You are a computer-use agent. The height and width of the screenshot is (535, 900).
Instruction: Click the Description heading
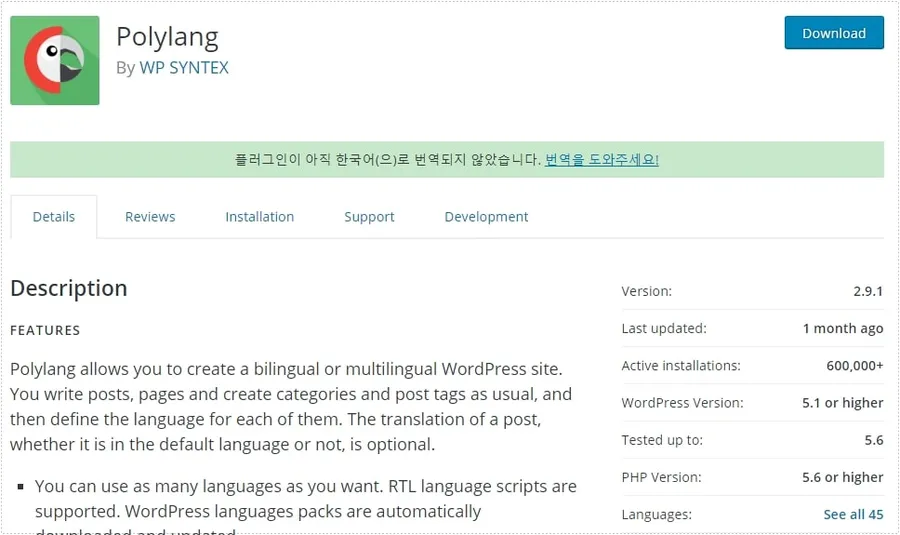[x=69, y=288]
